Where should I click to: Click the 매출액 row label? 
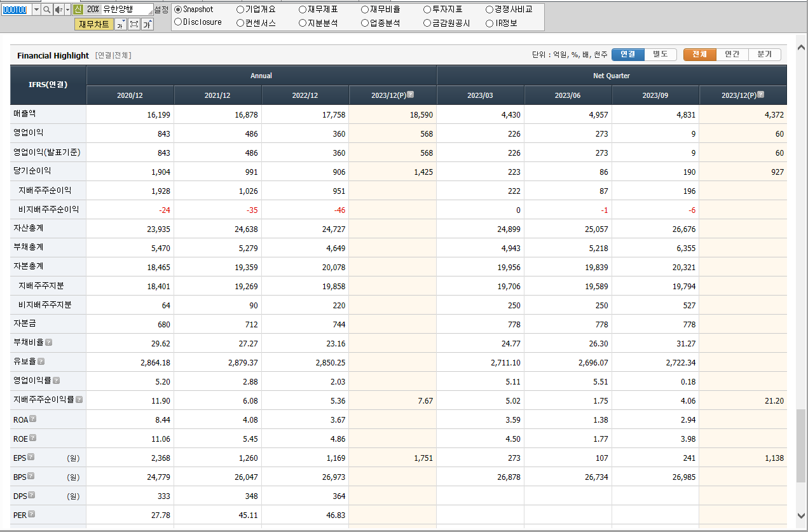tap(25, 113)
